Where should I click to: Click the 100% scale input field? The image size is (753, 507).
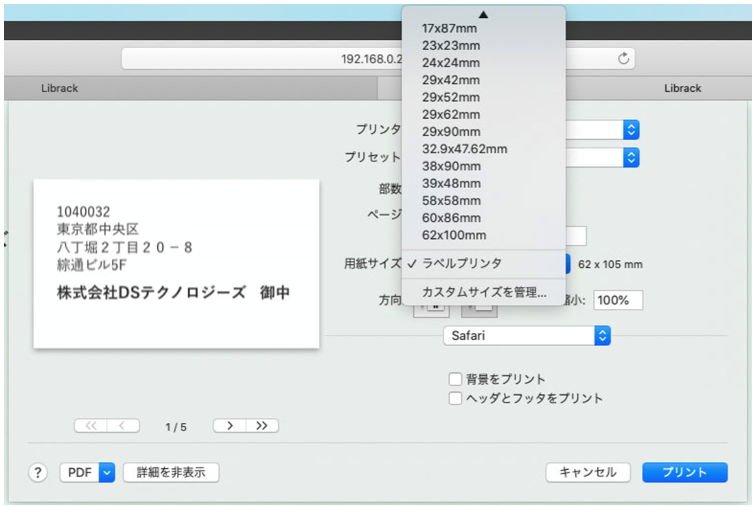[x=618, y=301]
